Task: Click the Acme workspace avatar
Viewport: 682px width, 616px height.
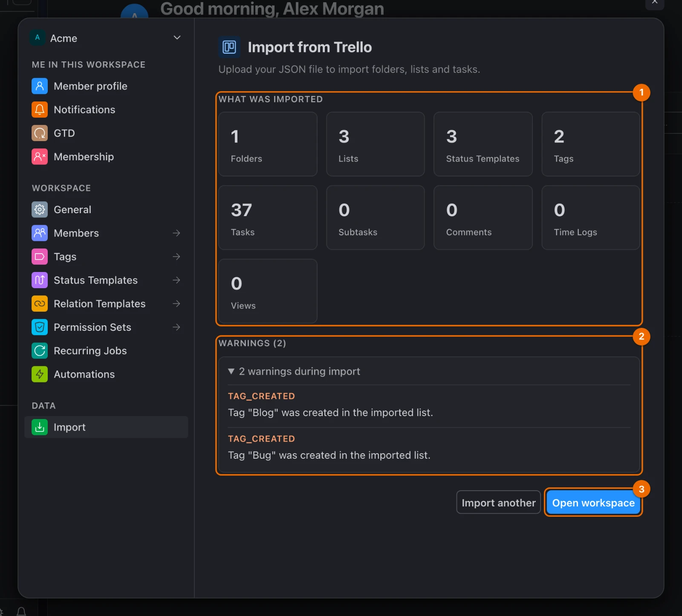Action: pyautogui.click(x=38, y=38)
